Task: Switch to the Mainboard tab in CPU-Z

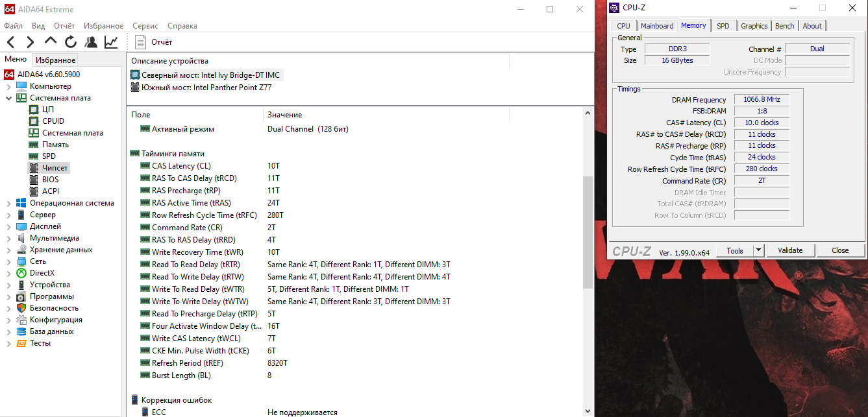Action: click(x=657, y=26)
